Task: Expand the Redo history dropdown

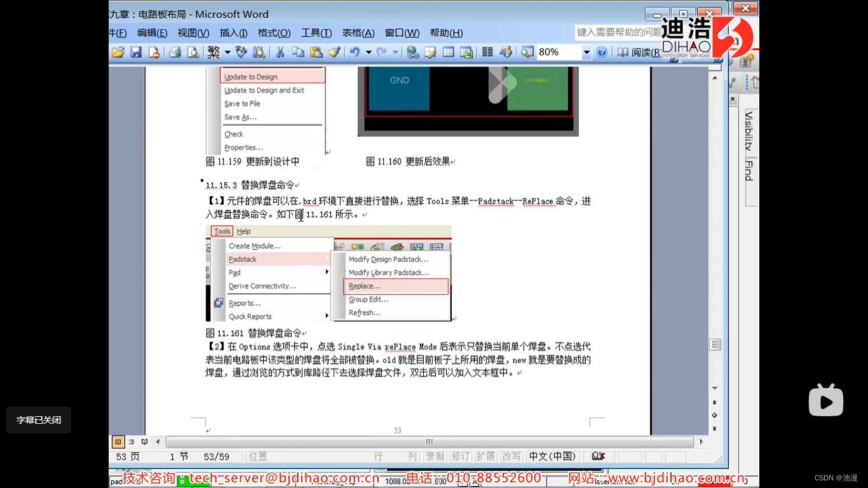Action: tap(395, 52)
